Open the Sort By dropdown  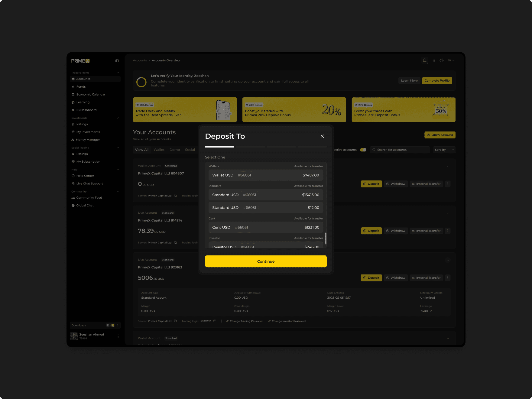[444, 150]
